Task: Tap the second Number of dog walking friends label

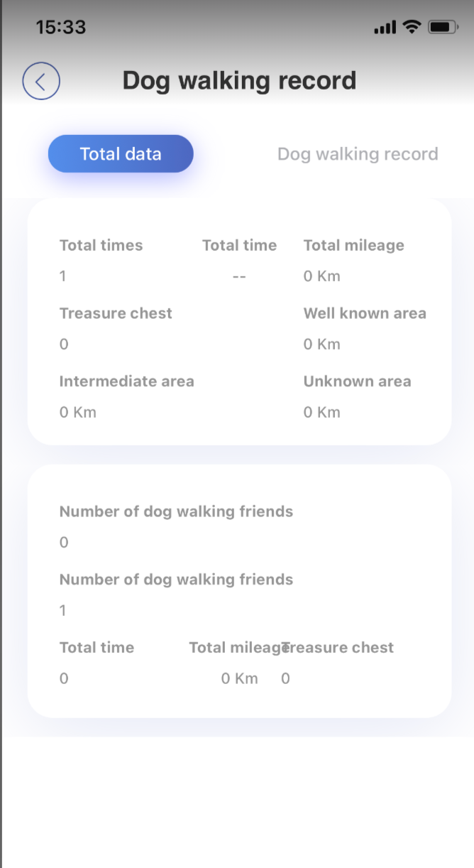Action: click(x=176, y=580)
